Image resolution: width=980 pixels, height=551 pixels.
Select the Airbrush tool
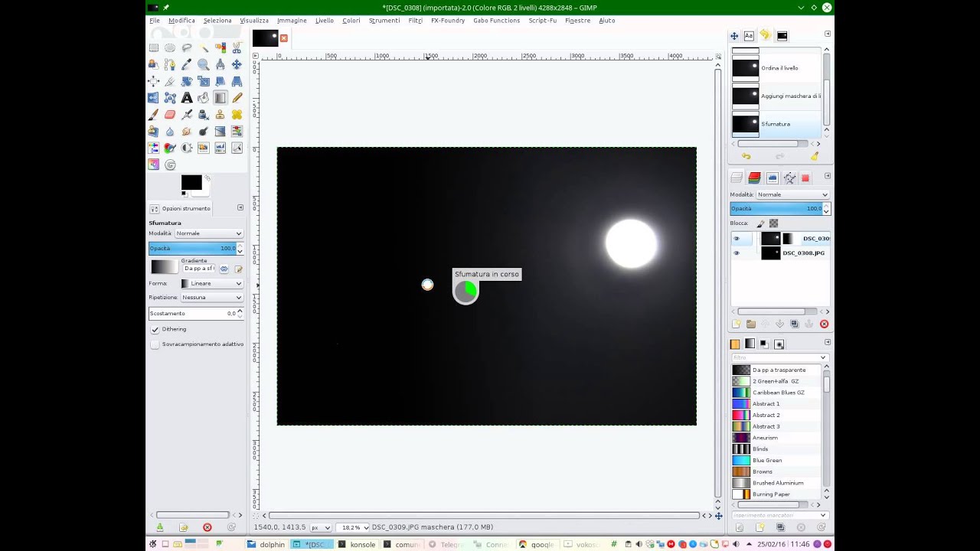coord(187,115)
